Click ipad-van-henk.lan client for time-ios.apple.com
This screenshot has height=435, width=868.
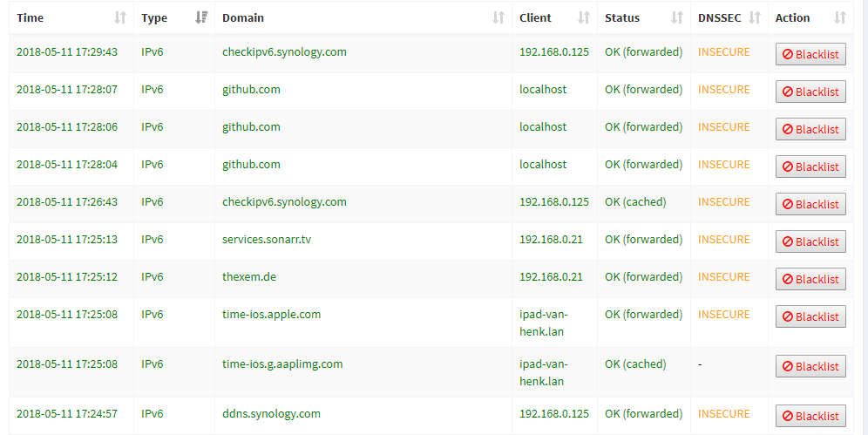tap(544, 323)
